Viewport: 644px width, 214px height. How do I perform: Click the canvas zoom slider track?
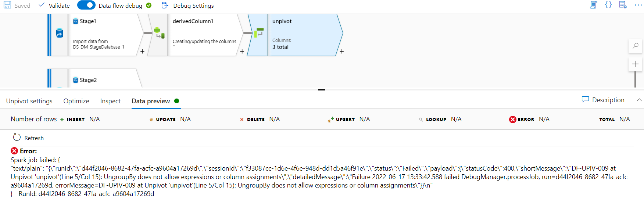click(635, 79)
